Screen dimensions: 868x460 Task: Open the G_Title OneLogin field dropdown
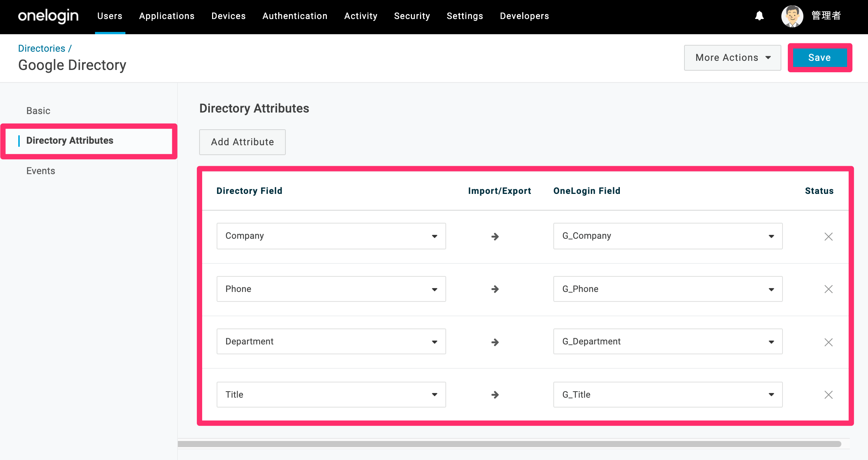(668, 395)
